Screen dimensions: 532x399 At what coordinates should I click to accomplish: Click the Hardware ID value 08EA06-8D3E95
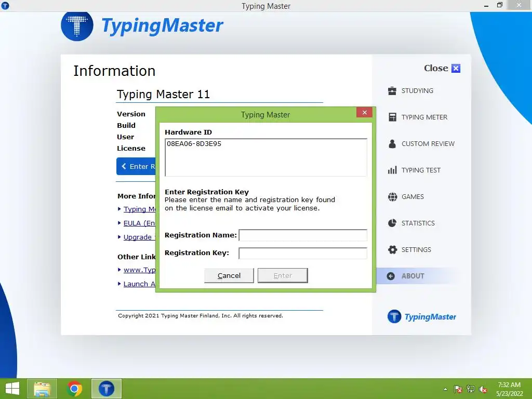click(194, 144)
